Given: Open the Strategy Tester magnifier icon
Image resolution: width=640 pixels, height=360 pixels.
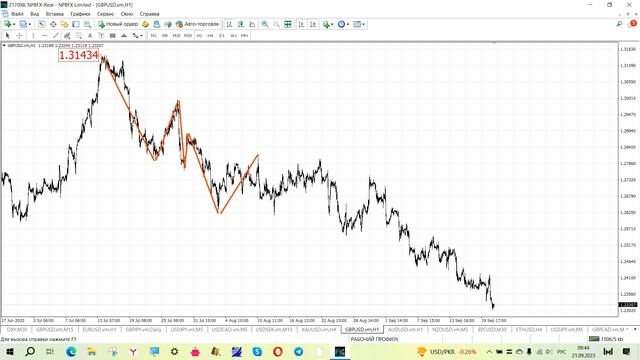Looking at the screenshot, I should (87, 24).
